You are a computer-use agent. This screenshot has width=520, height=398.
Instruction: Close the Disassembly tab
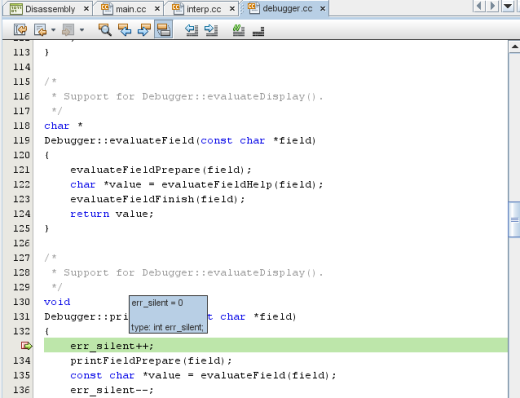point(86,9)
